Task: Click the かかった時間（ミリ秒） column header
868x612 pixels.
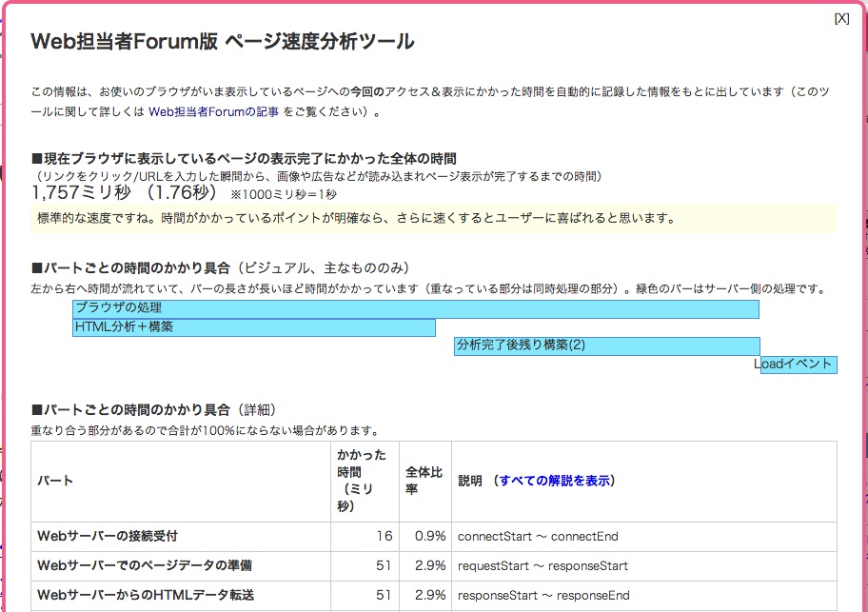Action: 365,481
